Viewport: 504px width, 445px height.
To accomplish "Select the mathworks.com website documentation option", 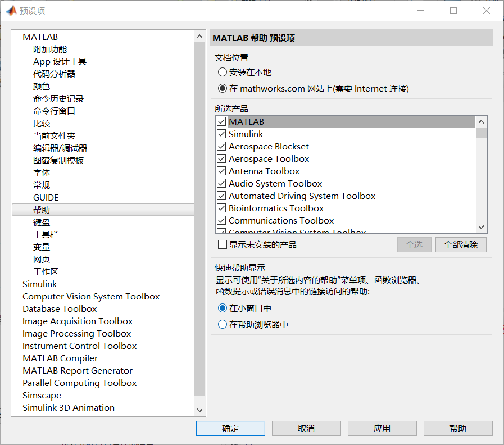I will 222,88.
